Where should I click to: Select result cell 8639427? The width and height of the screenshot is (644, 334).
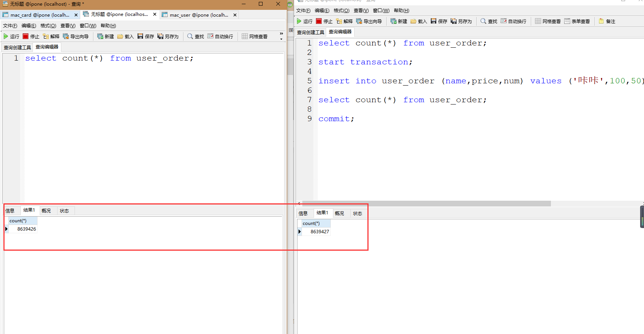316,232
